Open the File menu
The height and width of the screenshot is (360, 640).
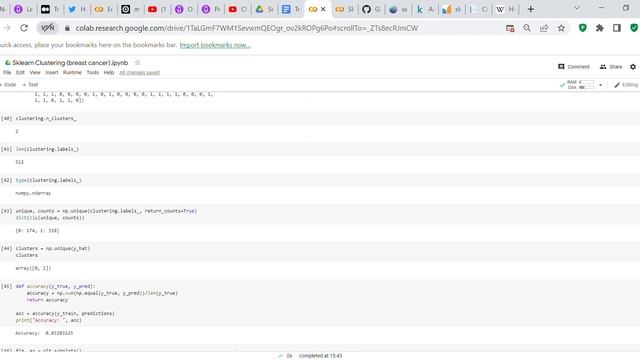(x=7, y=72)
